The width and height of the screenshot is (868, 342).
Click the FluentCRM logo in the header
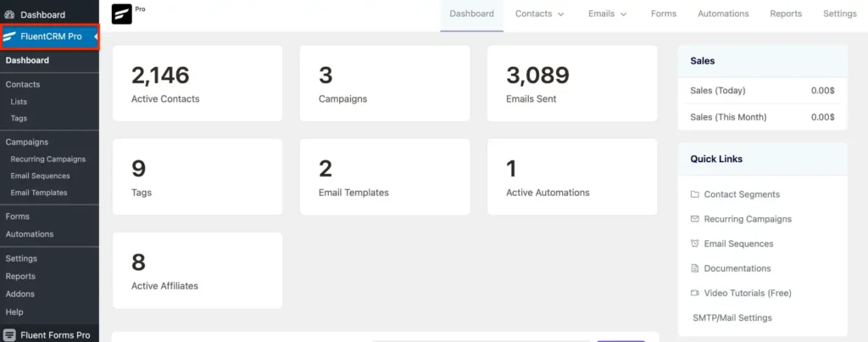tap(121, 14)
